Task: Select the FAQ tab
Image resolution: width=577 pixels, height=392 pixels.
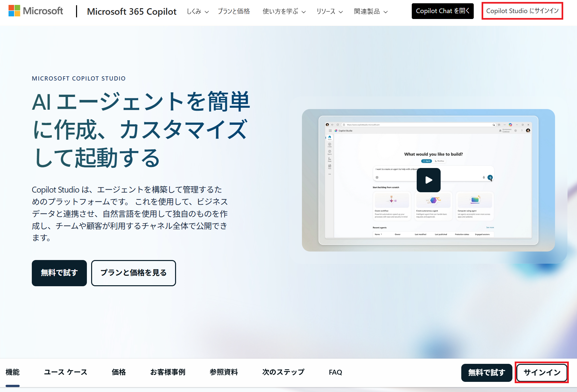Action: point(335,372)
